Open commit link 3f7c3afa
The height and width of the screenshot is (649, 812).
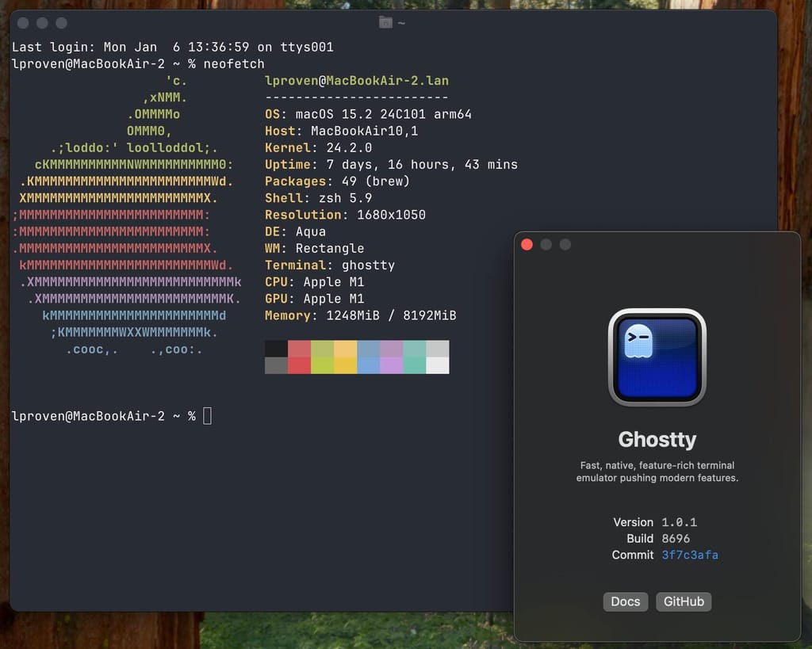[x=689, y=555]
